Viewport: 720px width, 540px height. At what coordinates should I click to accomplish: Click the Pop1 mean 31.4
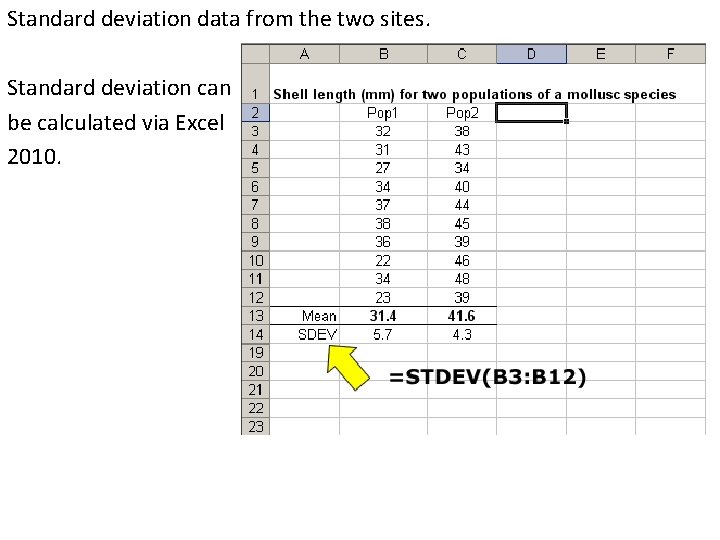[383, 316]
